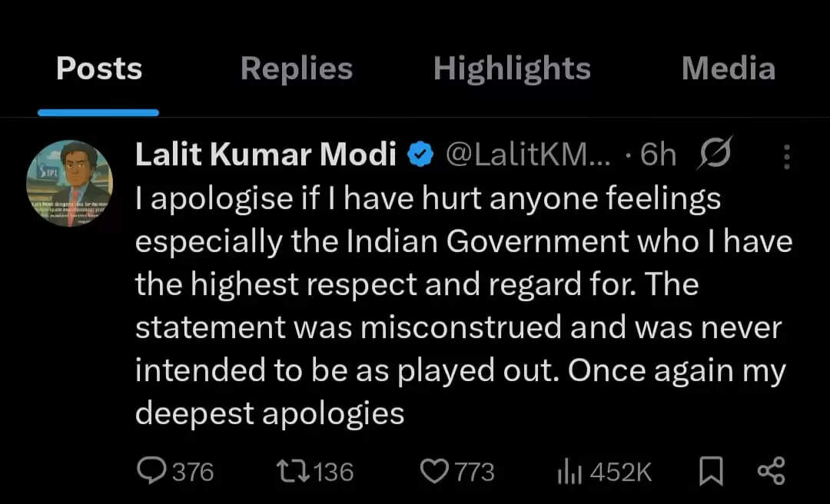Select the Highlights tab
The image size is (830, 504).
click(x=512, y=69)
